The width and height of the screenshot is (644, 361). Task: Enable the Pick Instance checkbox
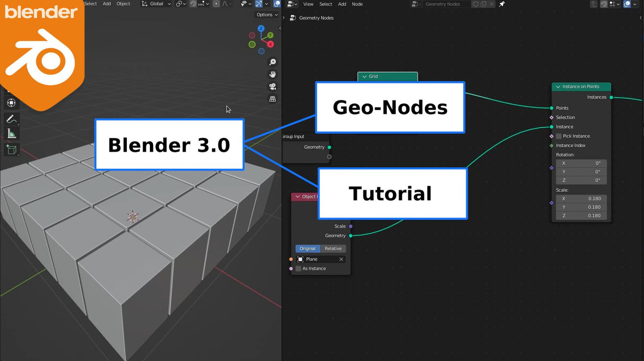(x=559, y=136)
